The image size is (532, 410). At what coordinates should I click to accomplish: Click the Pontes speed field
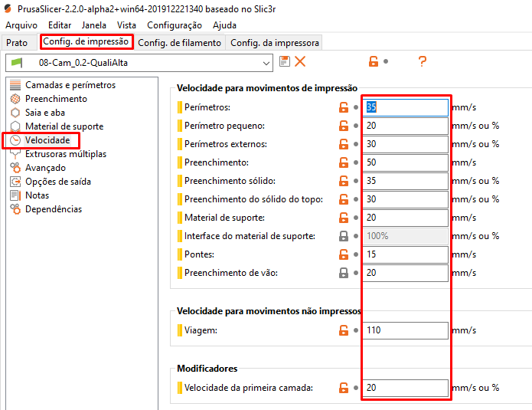pos(406,254)
